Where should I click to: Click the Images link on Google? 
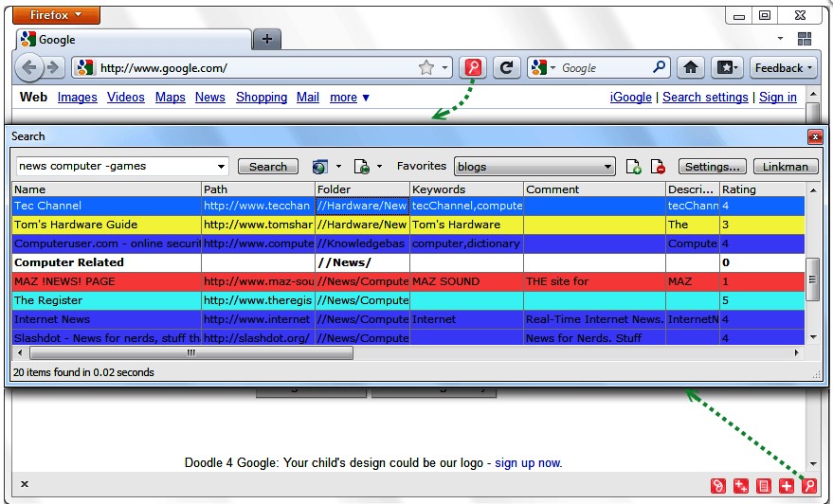point(77,97)
